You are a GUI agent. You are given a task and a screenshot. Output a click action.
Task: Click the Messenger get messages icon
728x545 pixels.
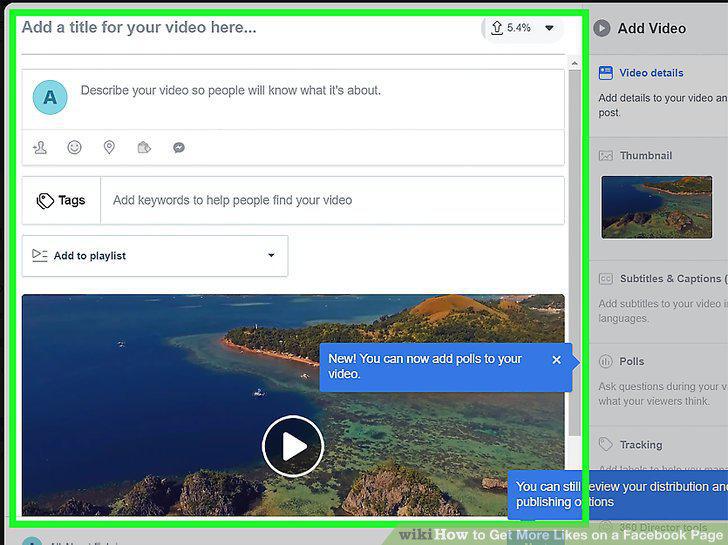pyautogui.click(x=179, y=148)
